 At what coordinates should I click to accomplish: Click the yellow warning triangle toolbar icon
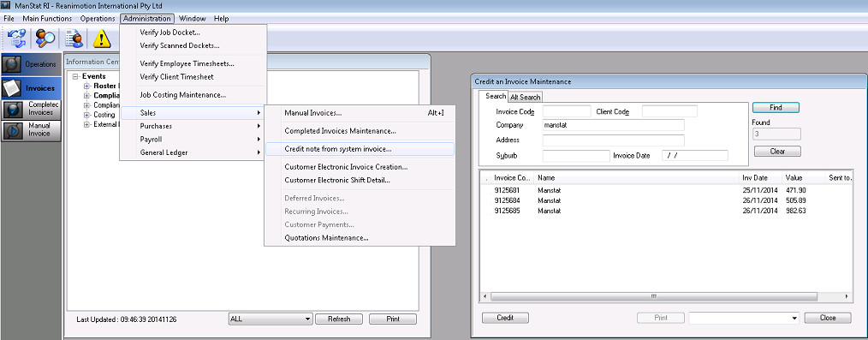102,39
